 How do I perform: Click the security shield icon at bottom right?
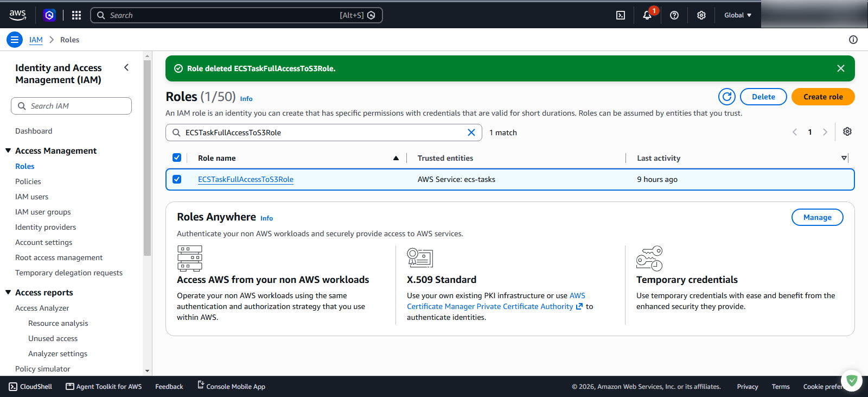(x=852, y=381)
